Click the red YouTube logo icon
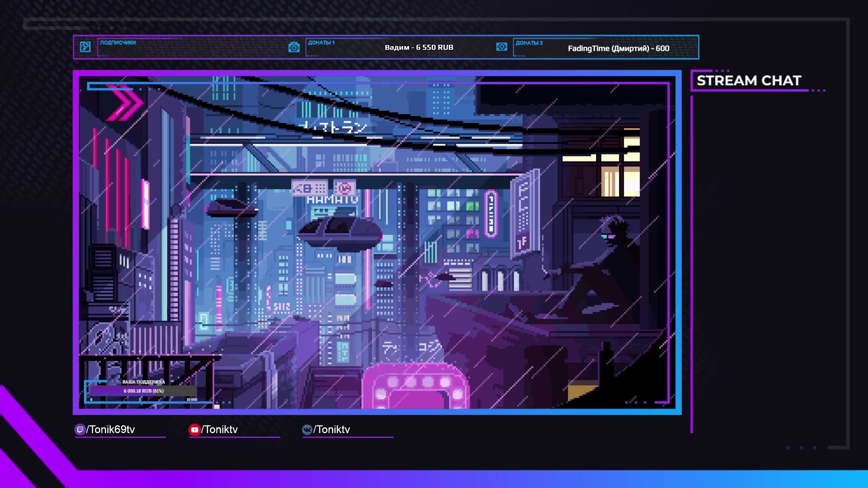Image resolution: width=868 pixels, height=488 pixels. 194,430
